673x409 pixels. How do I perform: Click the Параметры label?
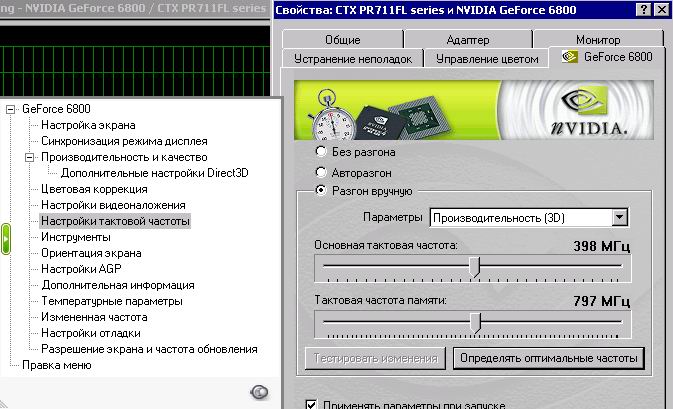tap(393, 217)
